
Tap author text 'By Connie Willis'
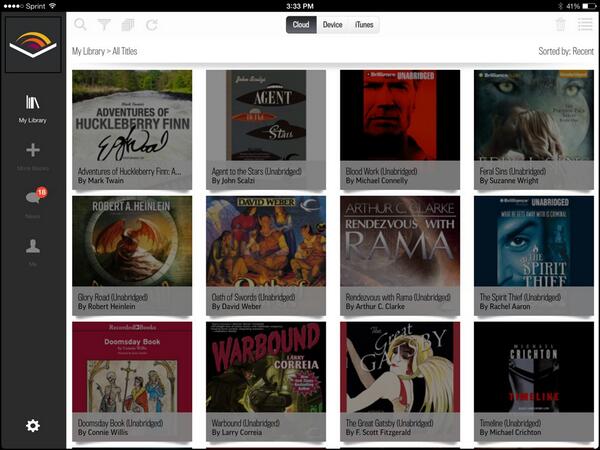[103, 432]
